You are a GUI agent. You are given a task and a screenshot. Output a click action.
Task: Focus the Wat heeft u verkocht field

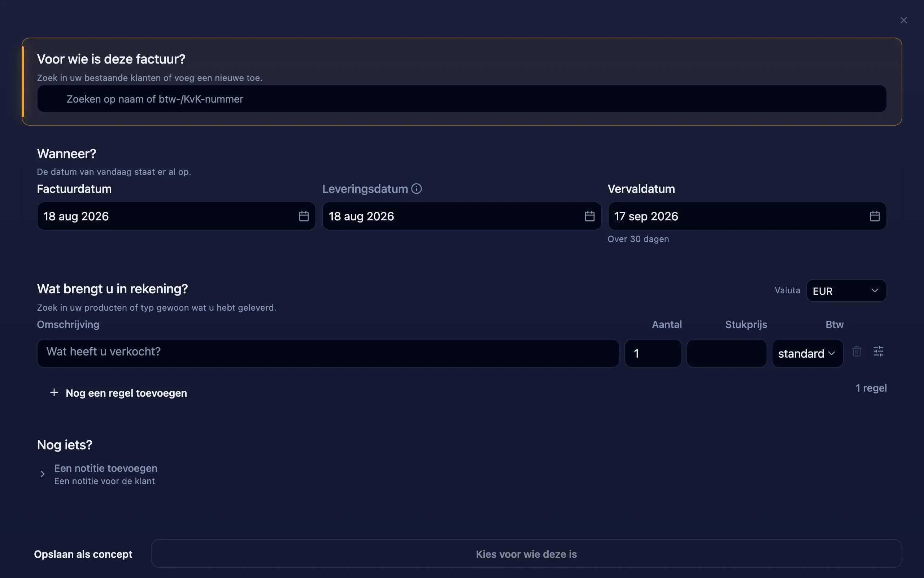328,353
